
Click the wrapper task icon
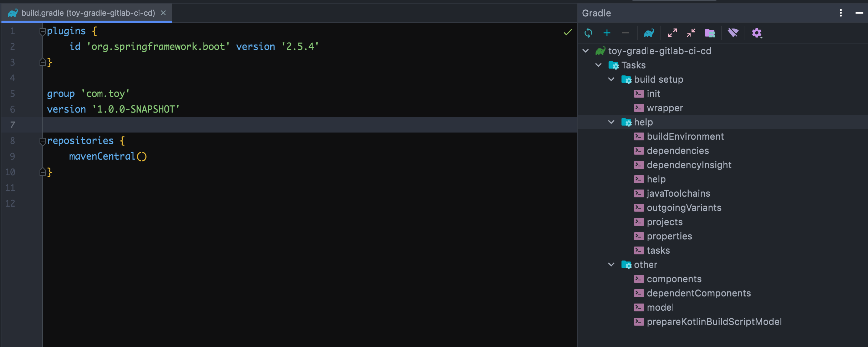click(639, 108)
